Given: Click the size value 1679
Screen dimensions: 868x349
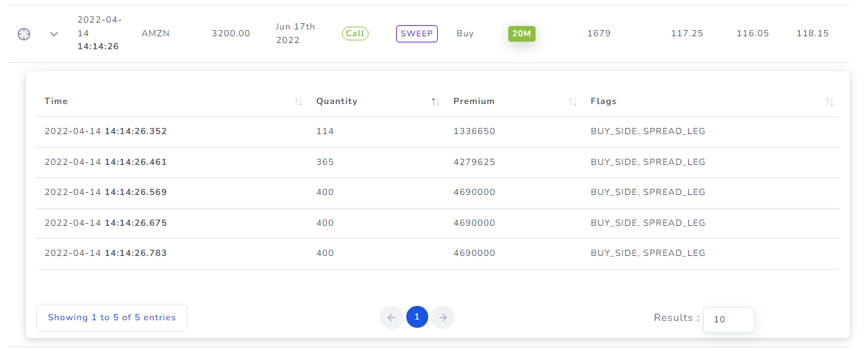Looking at the screenshot, I should coord(599,34).
